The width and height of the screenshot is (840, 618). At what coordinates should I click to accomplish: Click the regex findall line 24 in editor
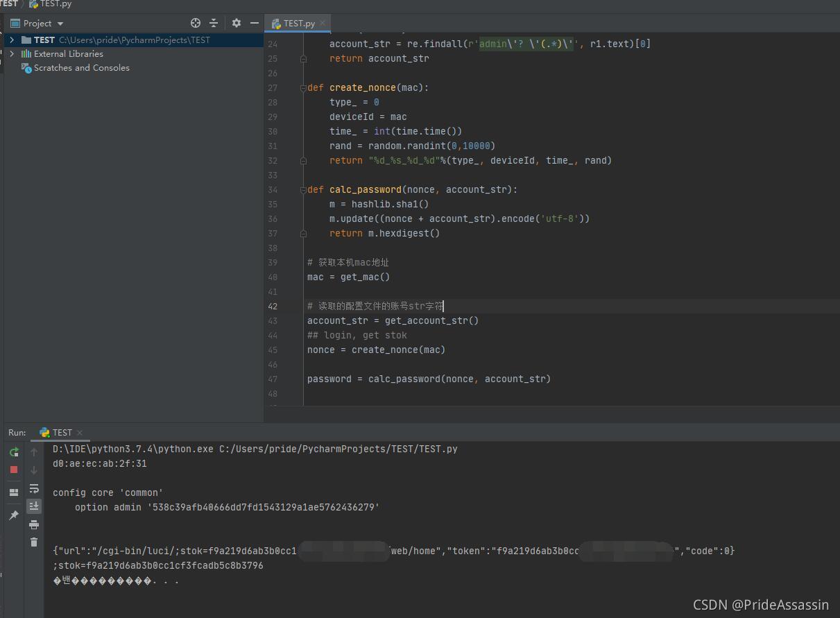(490, 44)
